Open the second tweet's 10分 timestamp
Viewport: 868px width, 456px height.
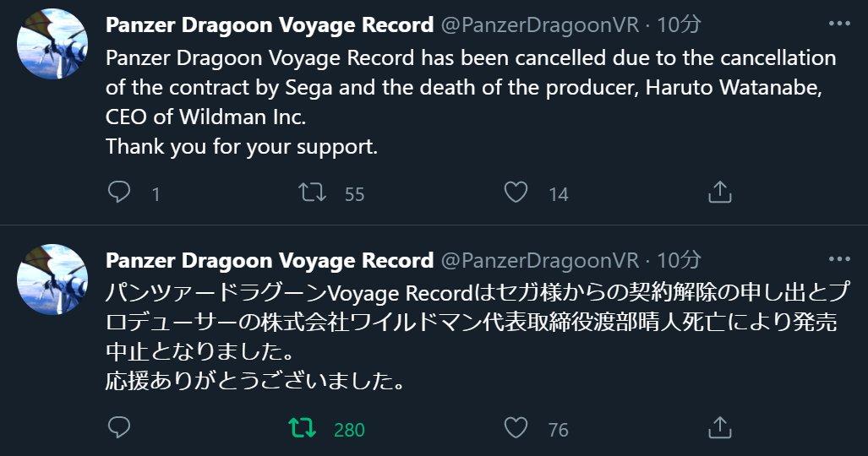tap(679, 260)
